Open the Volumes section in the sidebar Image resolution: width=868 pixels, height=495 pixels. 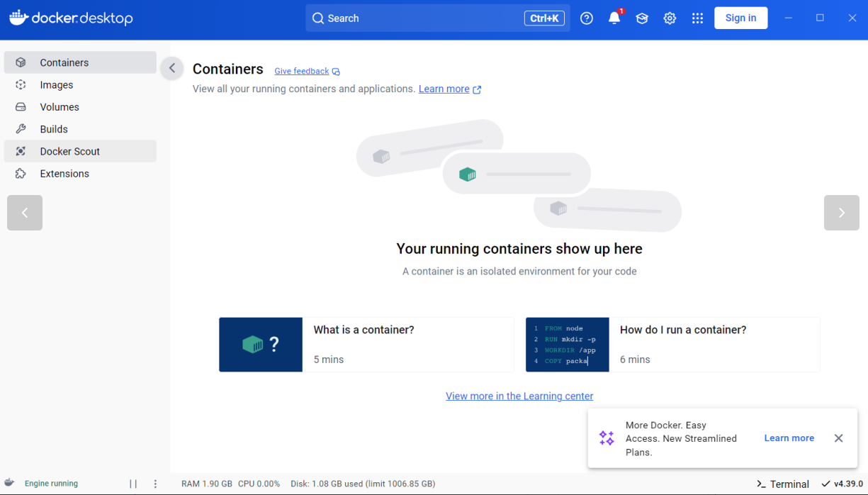coord(60,107)
